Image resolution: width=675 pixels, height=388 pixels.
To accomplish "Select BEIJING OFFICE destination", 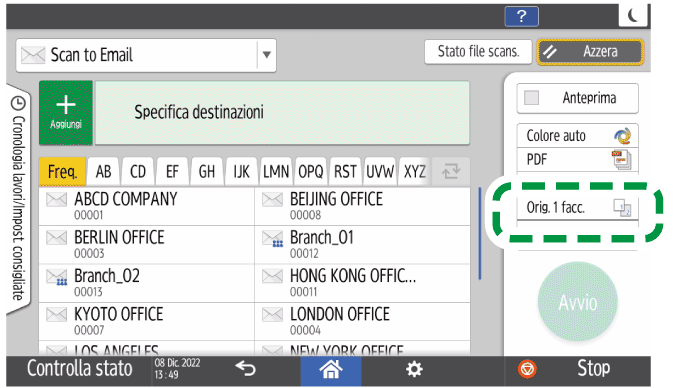I will 362,206.
